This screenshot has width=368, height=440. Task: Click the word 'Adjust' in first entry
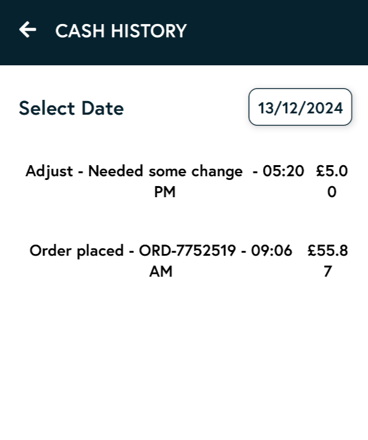click(49, 171)
